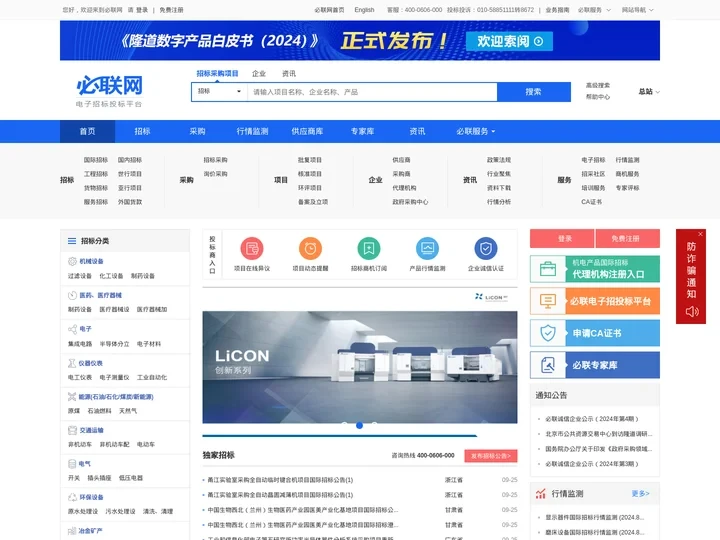Click the 高级搜索 link
This screenshot has height=540, width=720.
[x=597, y=85]
